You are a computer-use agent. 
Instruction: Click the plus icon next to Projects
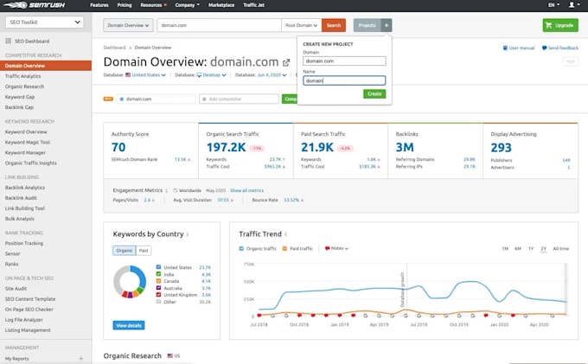pyautogui.click(x=387, y=25)
